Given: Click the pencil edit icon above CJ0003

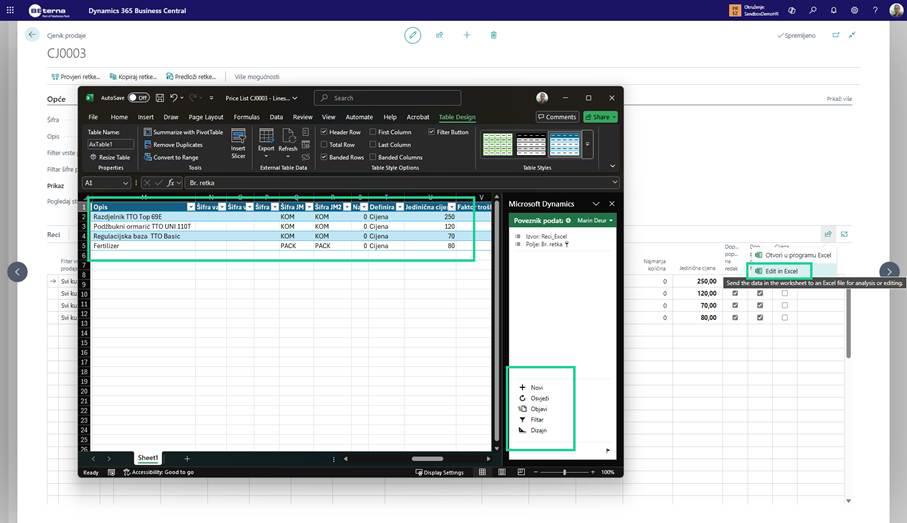Looking at the screenshot, I should point(412,35).
